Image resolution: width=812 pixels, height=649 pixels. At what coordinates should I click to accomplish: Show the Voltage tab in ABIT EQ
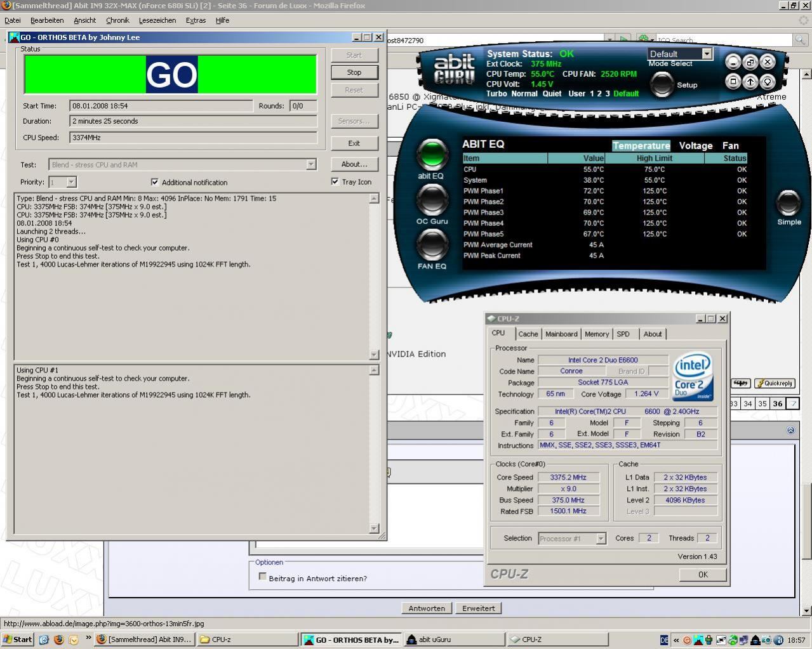pyautogui.click(x=696, y=145)
